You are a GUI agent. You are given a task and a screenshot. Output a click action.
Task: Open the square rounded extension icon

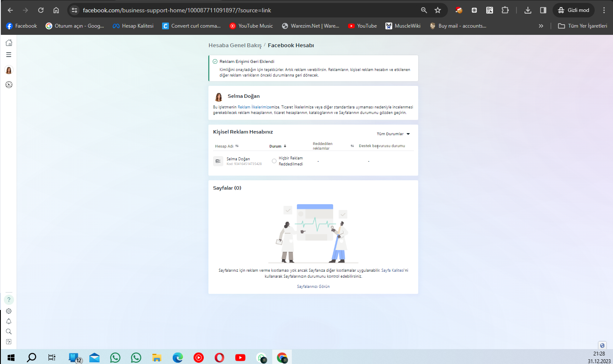pyautogui.click(x=474, y=10)
